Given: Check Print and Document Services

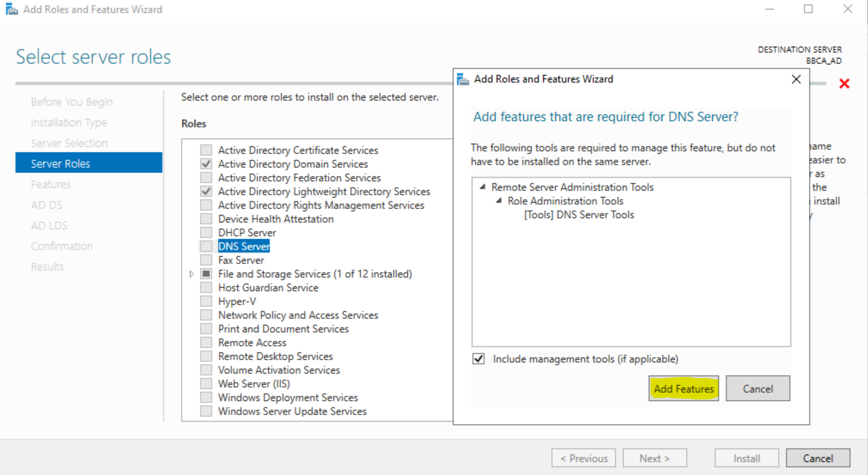Looking at the screenshot, I should pyautogui.click(x=206, y=329).
